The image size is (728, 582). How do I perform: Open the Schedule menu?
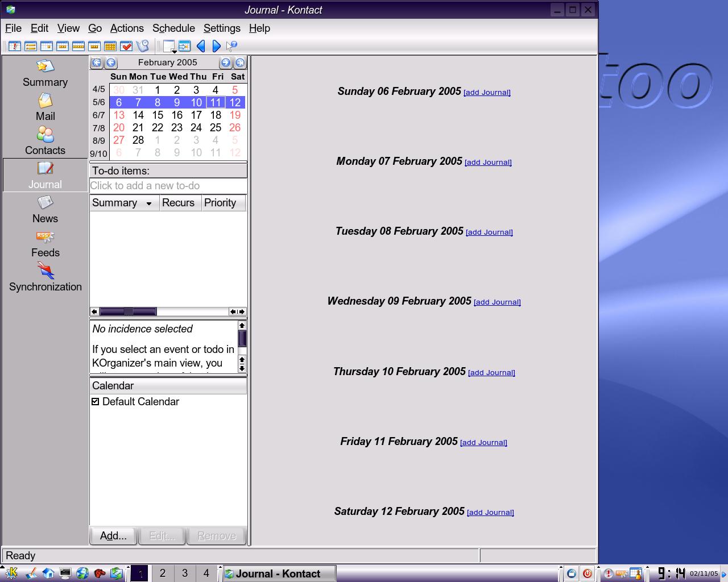click(x=173, y=28)
